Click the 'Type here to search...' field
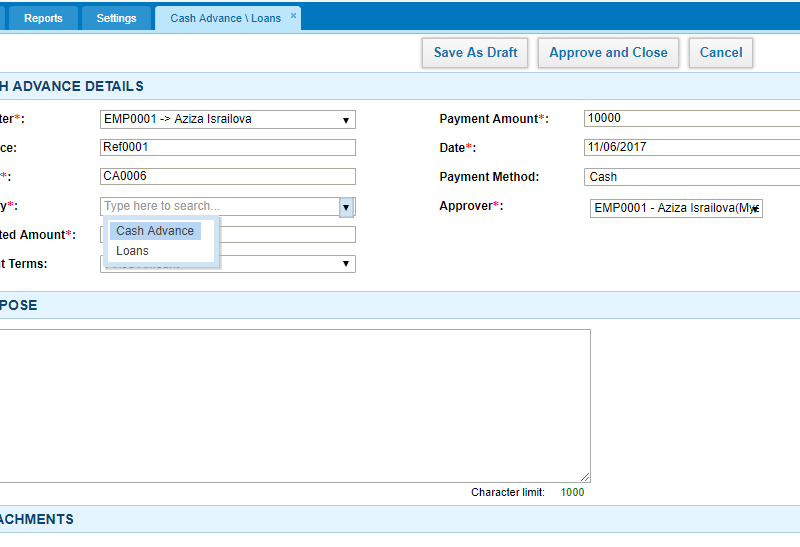The image size is (800, 547). 220,206
